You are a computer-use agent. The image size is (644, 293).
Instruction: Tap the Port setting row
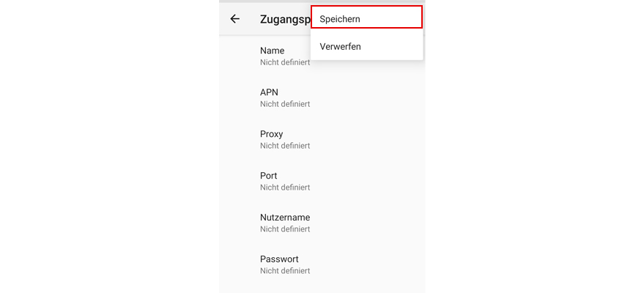[x=268, y=176]
